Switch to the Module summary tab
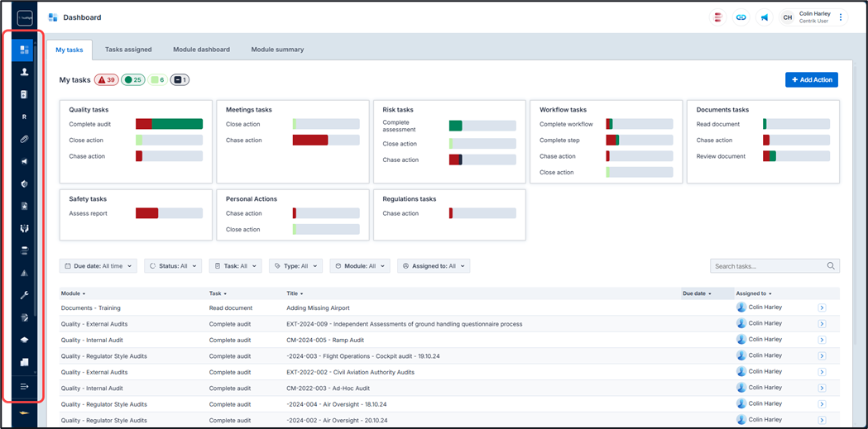 pyautogui.click(x=277, y=50)
